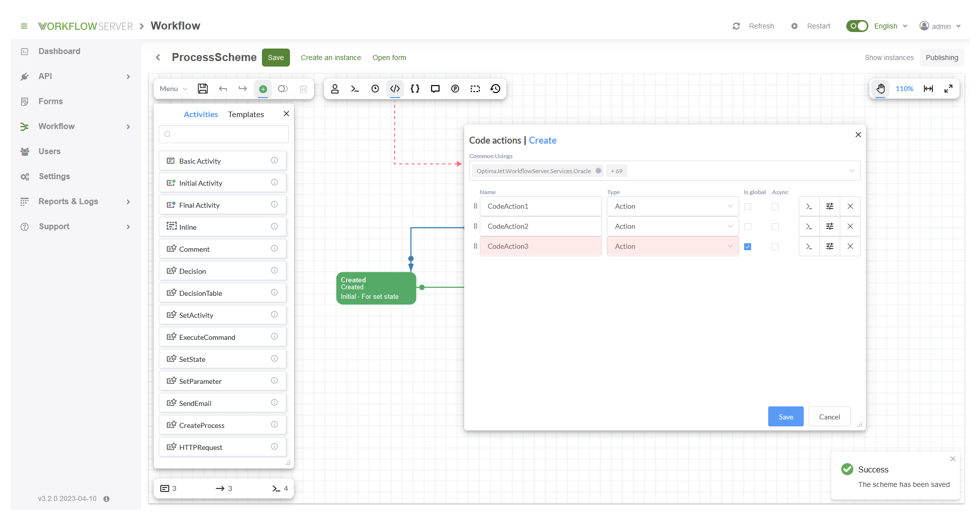This screenshot has height=525, width=980.
Task: Click the activities search input field
Action: pos(224,134)
